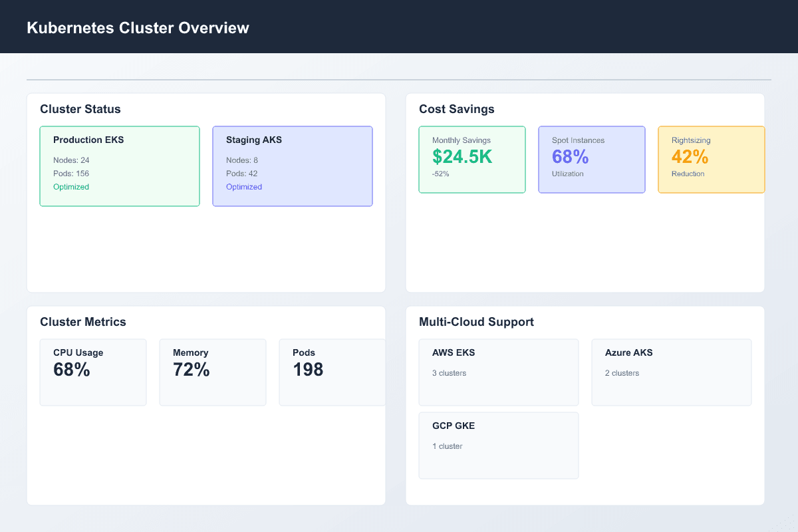
Task: Click the CPU Usage metric tile
Action: pos(93,372)
